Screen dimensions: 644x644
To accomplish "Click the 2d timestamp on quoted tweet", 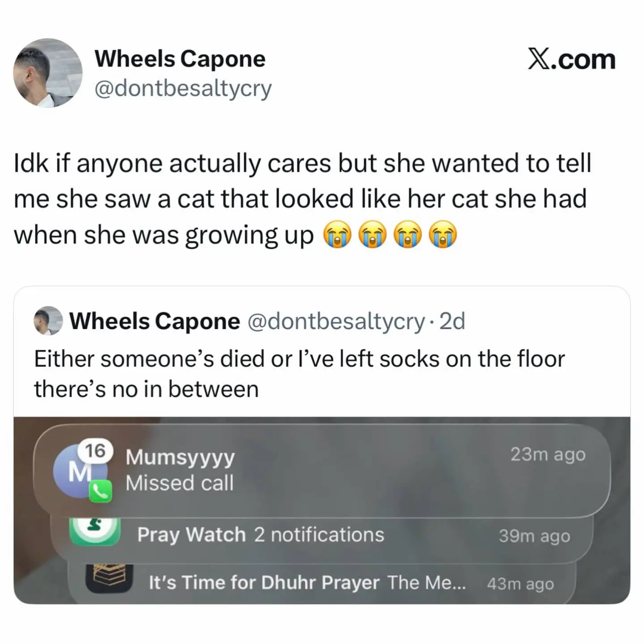I will point(452,321).
